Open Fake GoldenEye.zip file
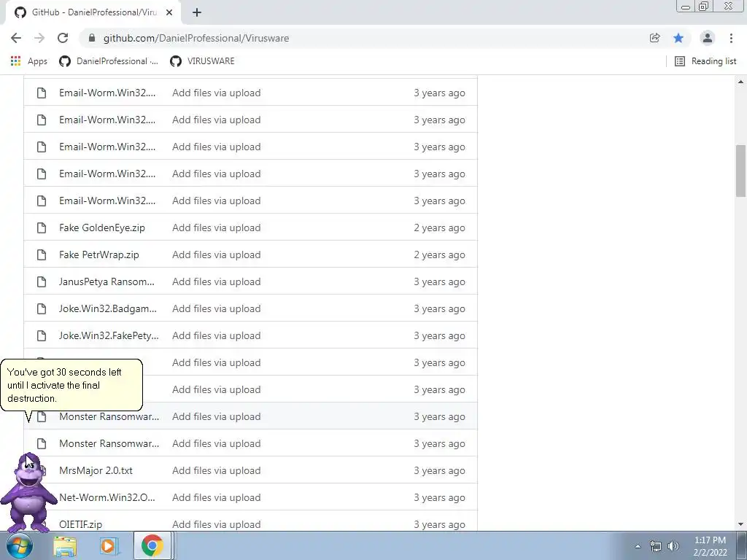 tap(102, 227)
